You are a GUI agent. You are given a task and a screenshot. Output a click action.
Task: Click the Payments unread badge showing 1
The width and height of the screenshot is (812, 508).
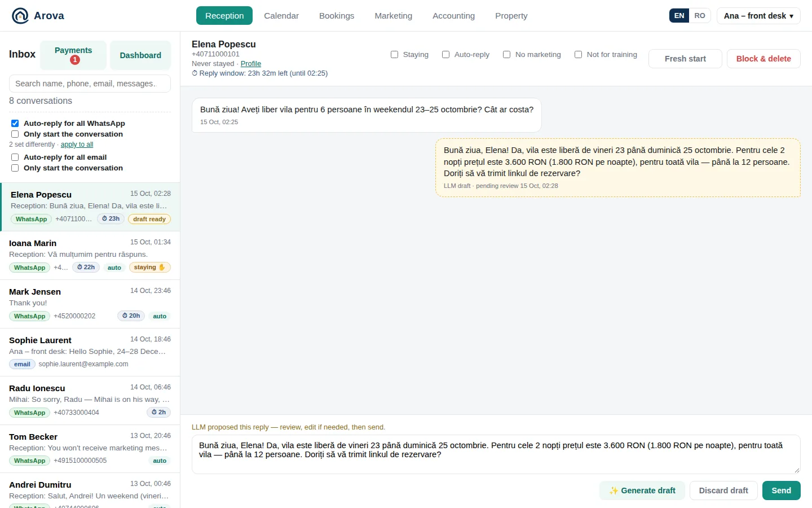click(75, 60)
